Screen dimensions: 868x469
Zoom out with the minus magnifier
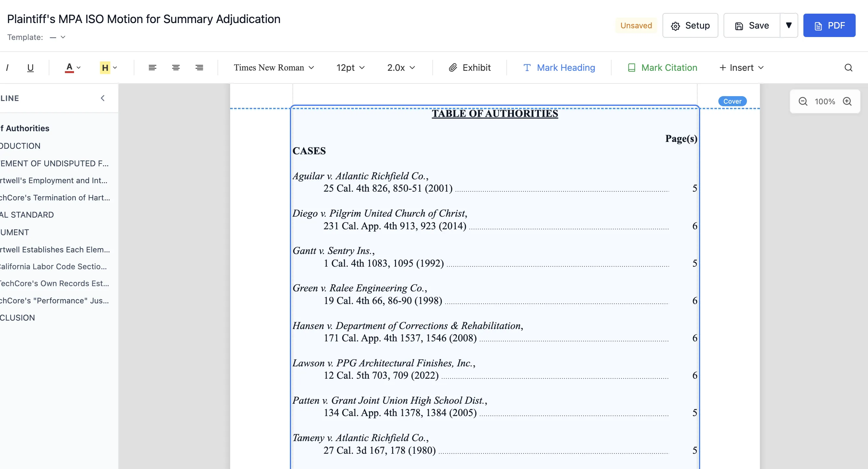point(803,101)
